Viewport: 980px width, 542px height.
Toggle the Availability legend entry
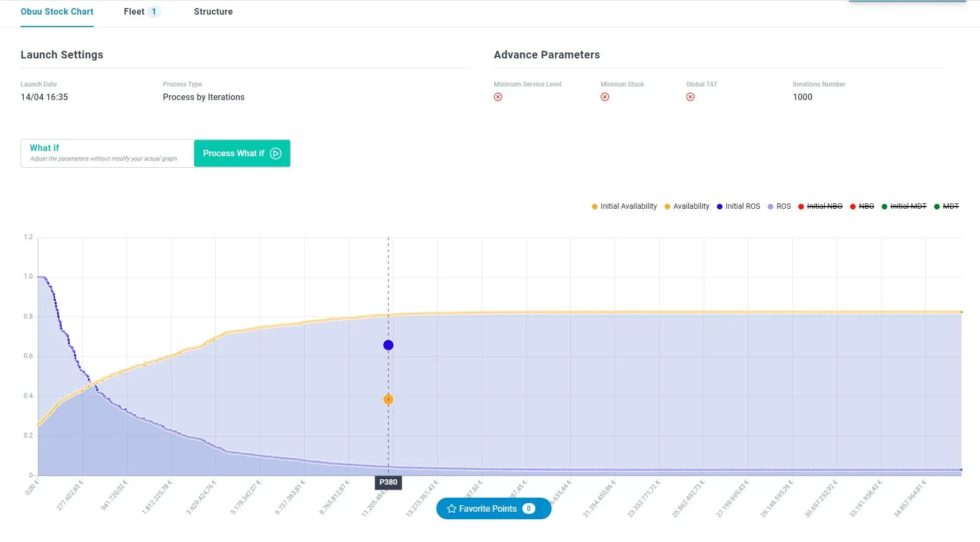687,206
